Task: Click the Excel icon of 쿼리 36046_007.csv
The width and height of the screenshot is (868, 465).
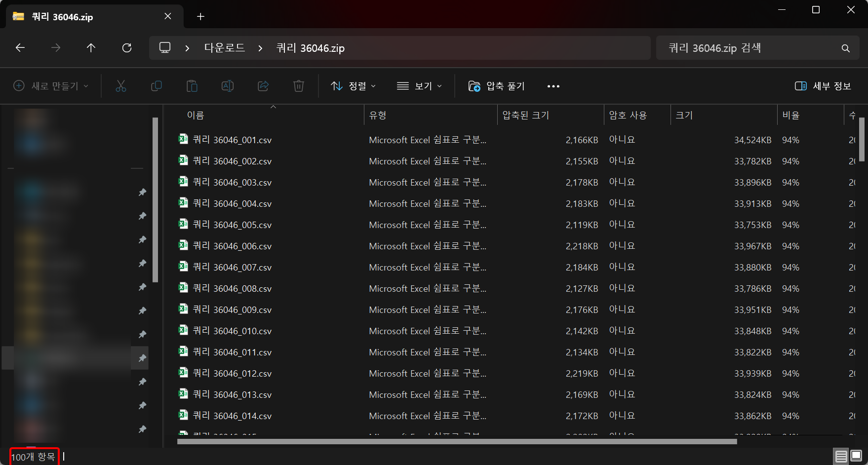Action: (x=183, y=267)
